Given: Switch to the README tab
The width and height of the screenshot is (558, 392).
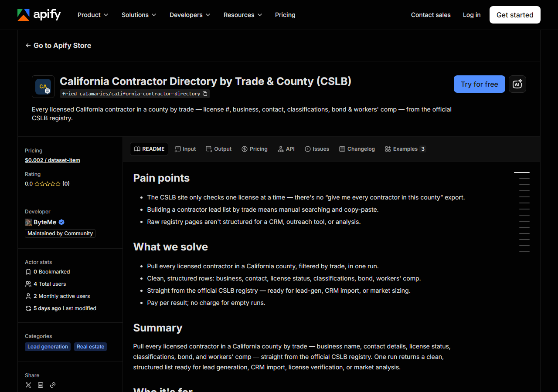Looking at the screenshot, I should click(x=149, y=149).
